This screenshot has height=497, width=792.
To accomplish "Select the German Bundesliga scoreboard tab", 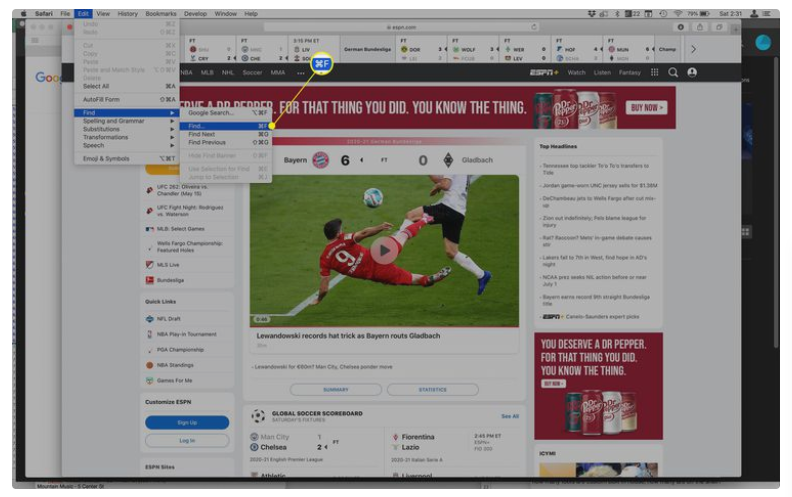I will click(x=367, y=49).
